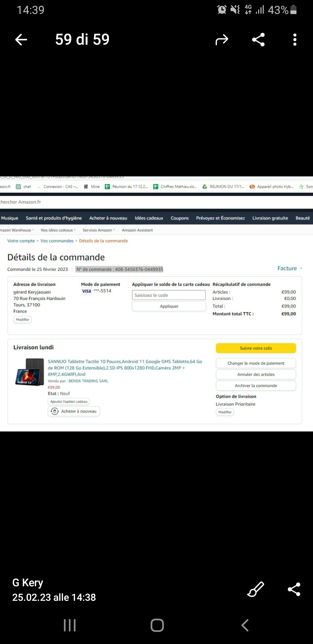
Task: Tap the back arrow icon
Action: [x=21, y=39]
